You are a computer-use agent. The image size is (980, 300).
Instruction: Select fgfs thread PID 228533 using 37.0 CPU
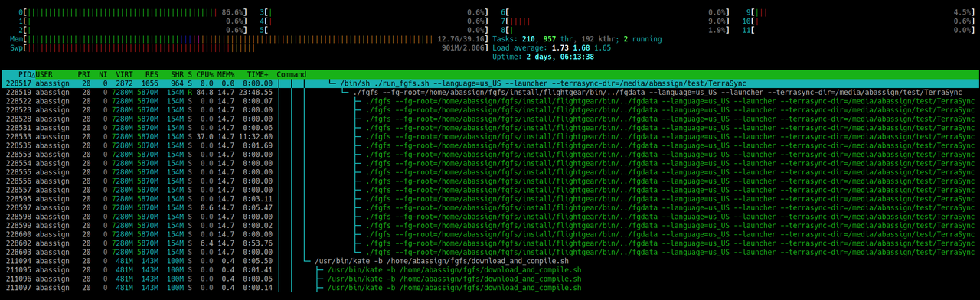click(x=490, y=136)
